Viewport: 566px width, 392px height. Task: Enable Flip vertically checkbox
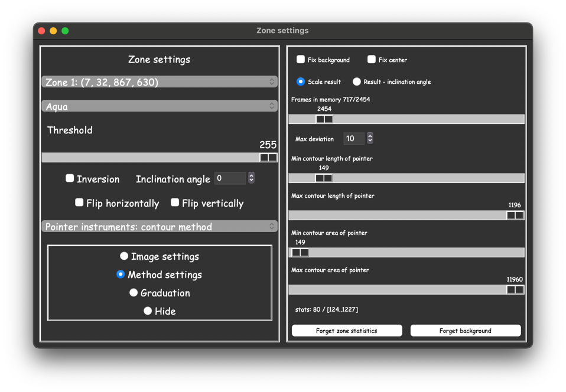coord(175,202)
